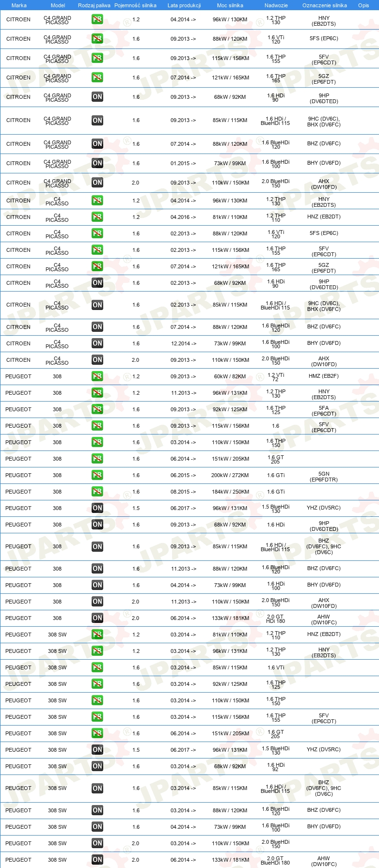Click ON icon in 308 SW 88kW/120KM row
Screen dimensions: 379x868
click(97, 810)
